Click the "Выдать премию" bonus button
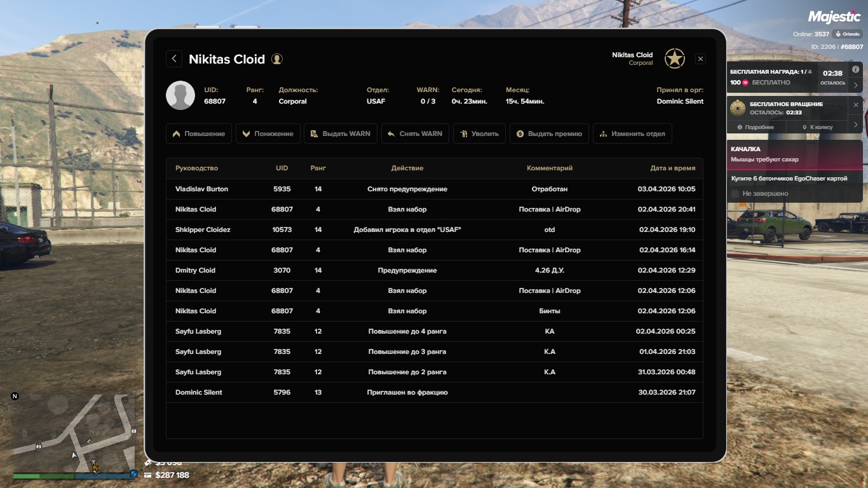This screenshot has width=868, height=488. click(549, 133)
